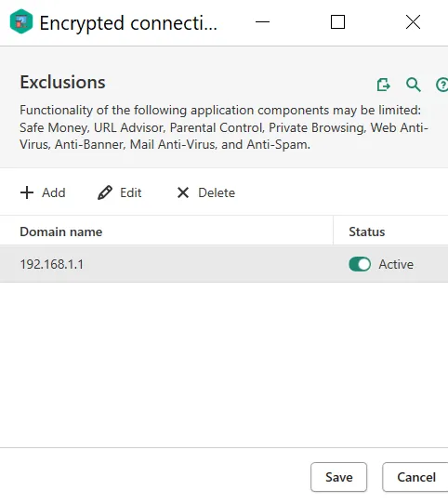Open help via the question mark icon
Screen dimensions: 448x503
(441, 85)
